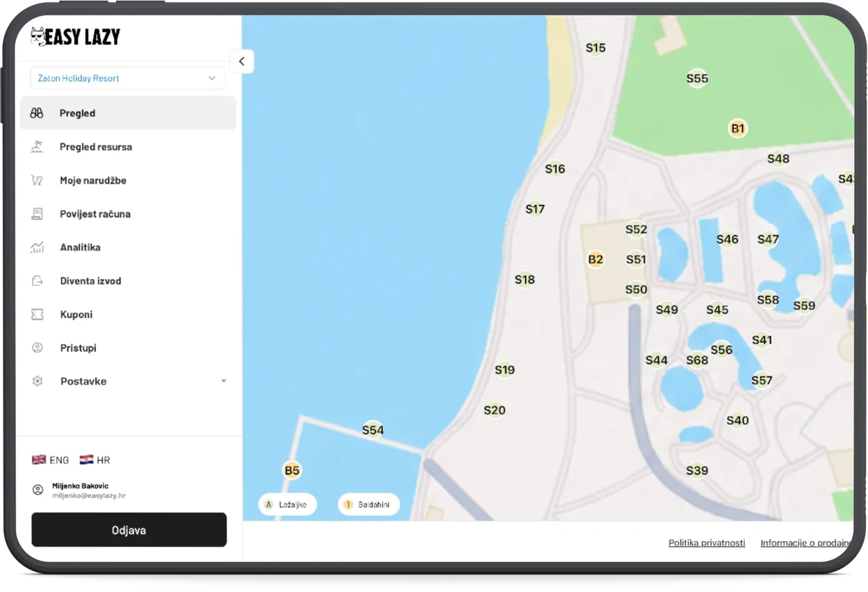Image resolution: width=868 pixels, height=592 pixels.
Task: Toggle the Ležaljke legend filter
Action: coord(288,504)
